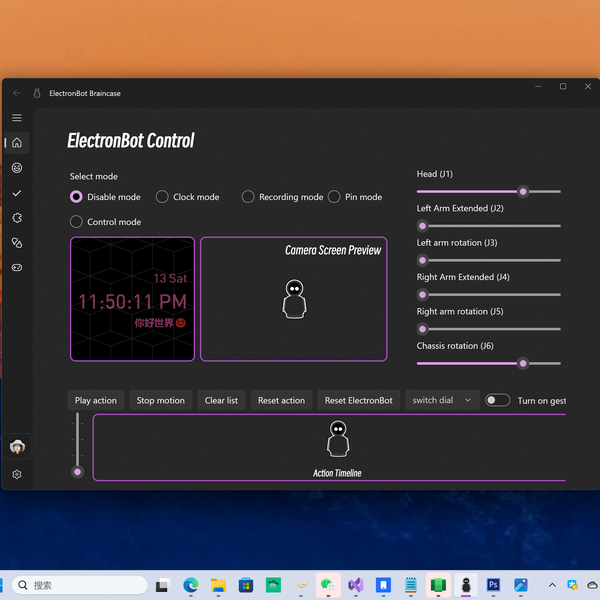Click the user avatar in sidebar
The image size is (600, 600).
pos(17,446)
